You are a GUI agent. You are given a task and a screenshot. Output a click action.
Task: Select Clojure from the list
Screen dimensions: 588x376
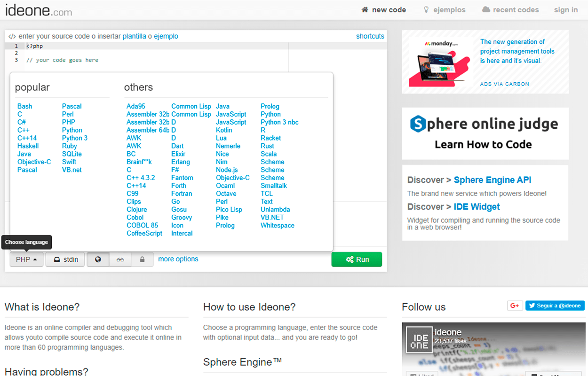pyautogui.click(x=137, y=210)
